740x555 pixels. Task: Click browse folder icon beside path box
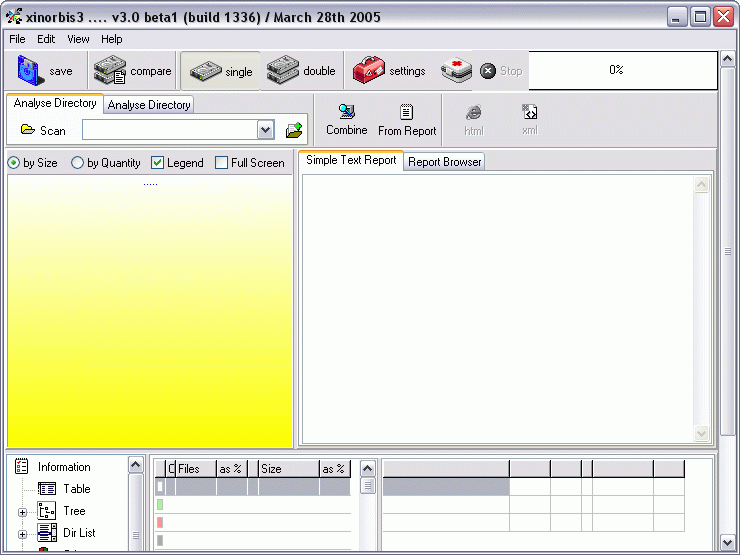tap(294, 130)
